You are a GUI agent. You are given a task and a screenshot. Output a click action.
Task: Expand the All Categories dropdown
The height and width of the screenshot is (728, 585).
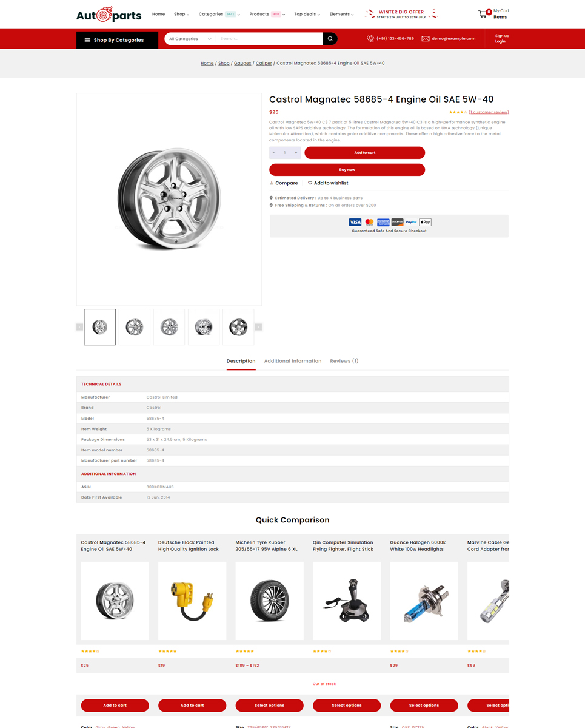190,39
